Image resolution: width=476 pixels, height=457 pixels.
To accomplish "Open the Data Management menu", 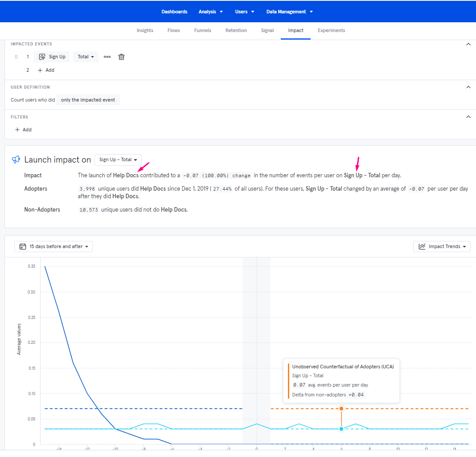I will coord(289,12).
